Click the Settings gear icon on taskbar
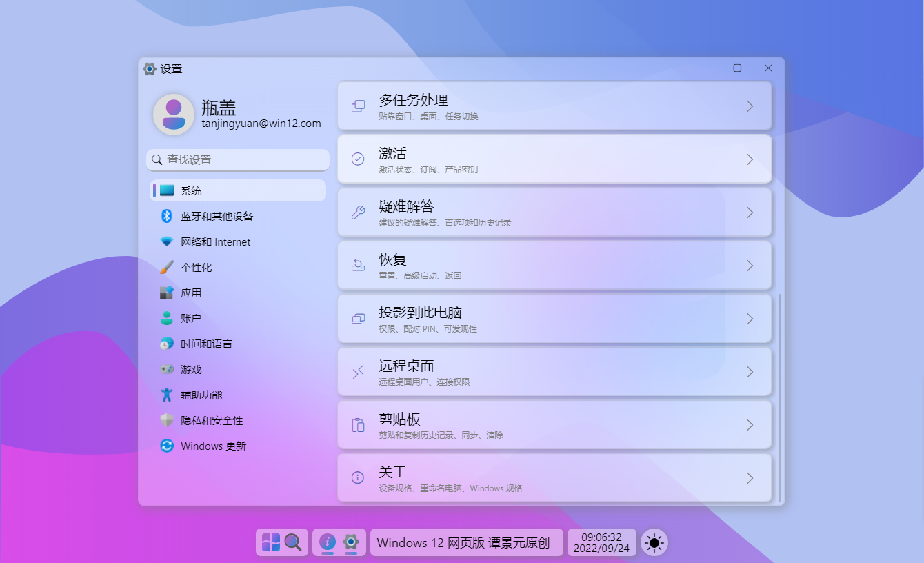The image size is (924, 563). (x=351, y=542)
